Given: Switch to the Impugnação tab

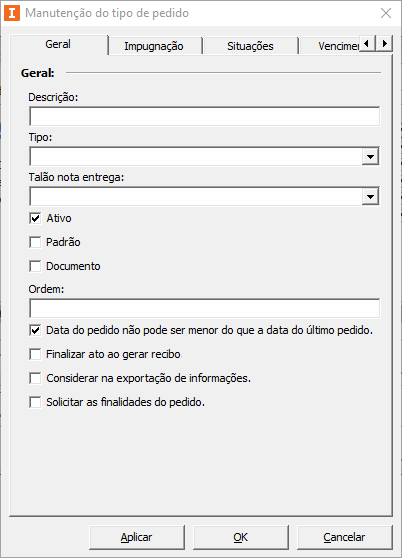Looking at the screenshot, I should 154,46.
